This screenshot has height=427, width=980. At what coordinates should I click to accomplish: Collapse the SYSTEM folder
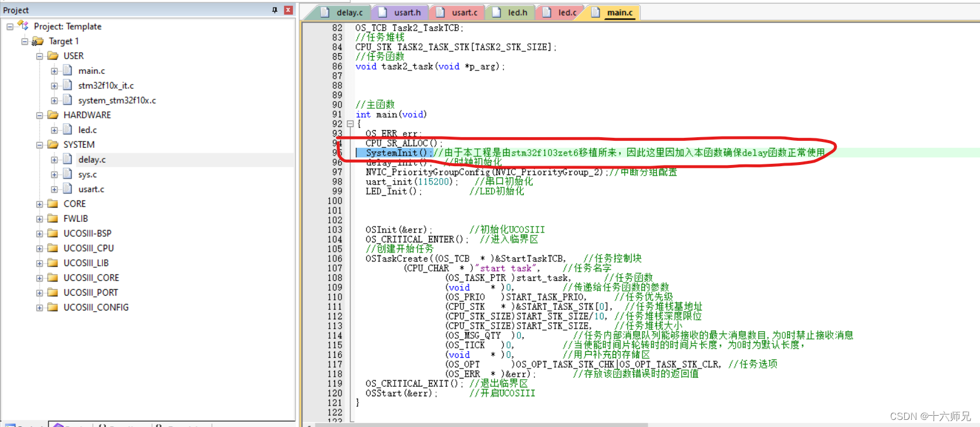point(40,145)
